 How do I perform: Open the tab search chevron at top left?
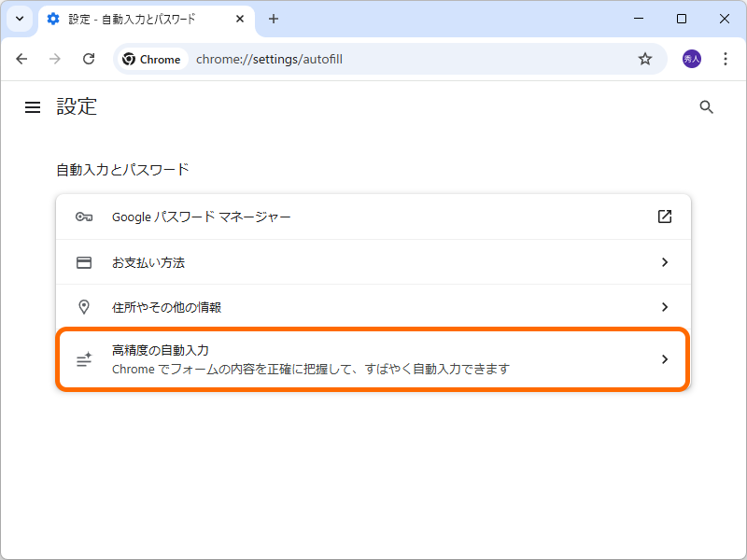(x=19, y=19)
